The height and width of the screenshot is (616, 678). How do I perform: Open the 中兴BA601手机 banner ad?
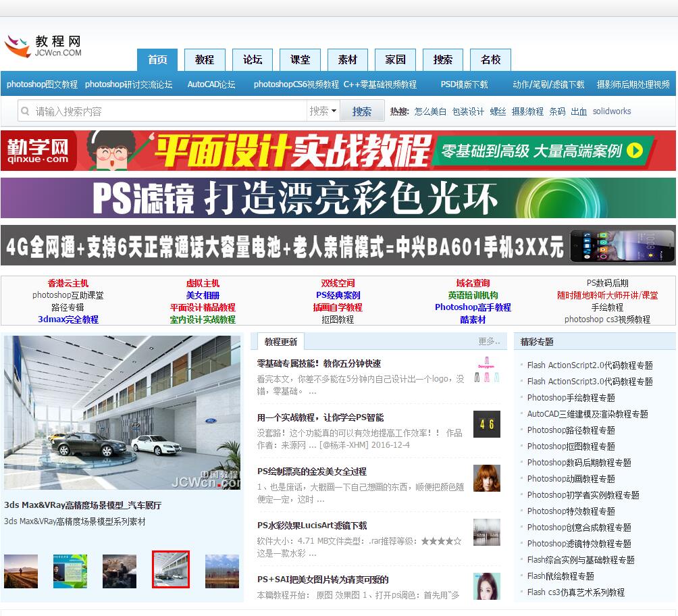pyautogui.click(x=338, y=245)
